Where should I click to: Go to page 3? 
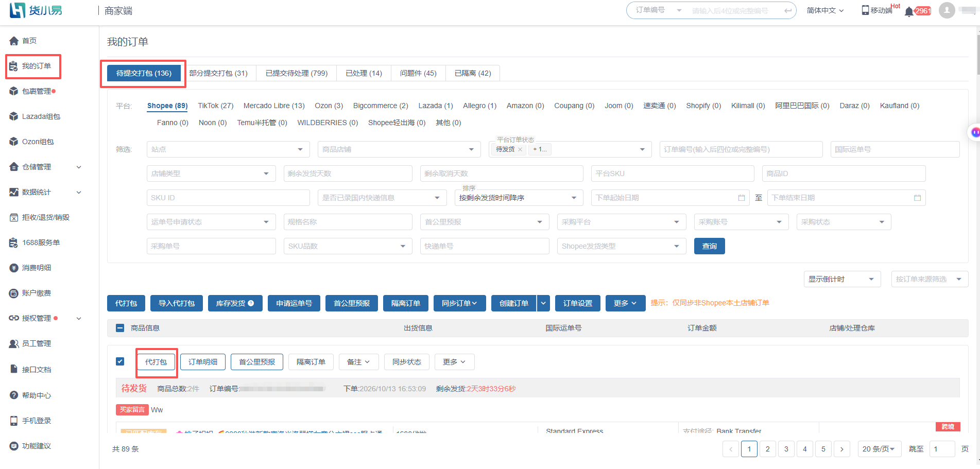pos(786,449)
